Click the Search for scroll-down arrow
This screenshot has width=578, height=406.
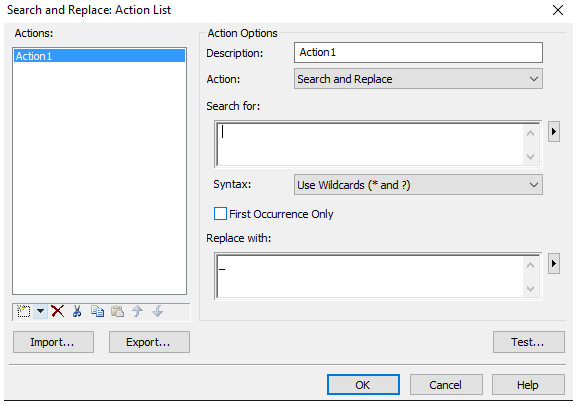530,157
